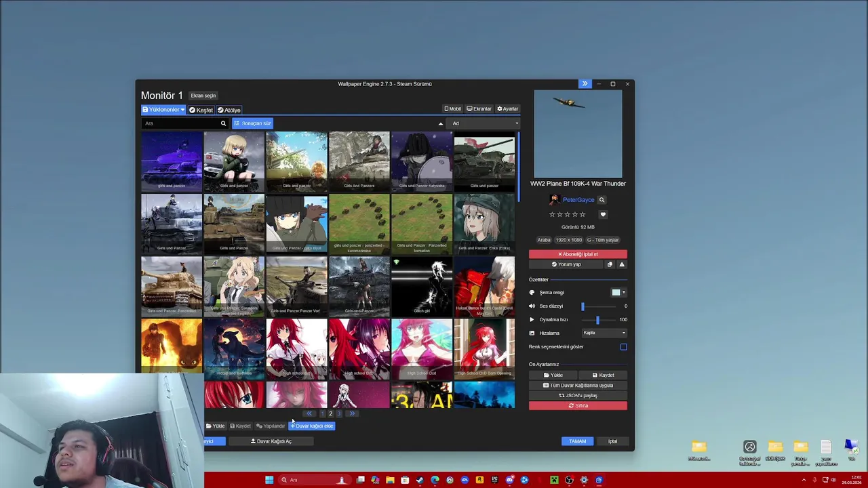
Task: Click the Araba tag
Action: pyautogui.click(x=544, y=240)
